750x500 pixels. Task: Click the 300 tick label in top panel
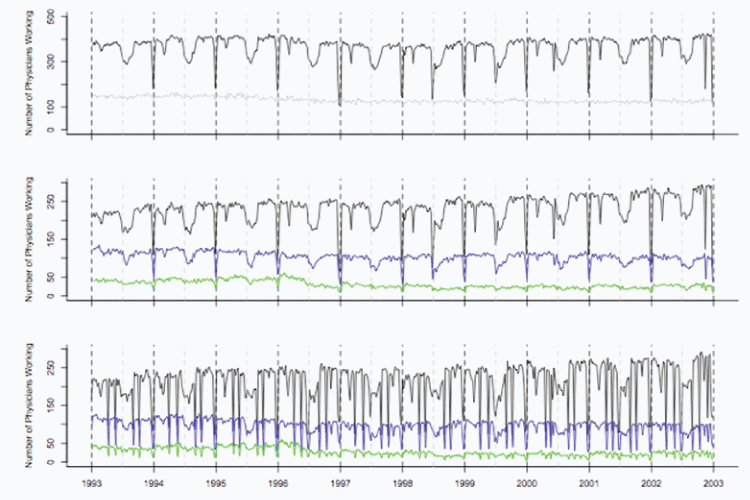pyautogui.click(x=62, y=63)
